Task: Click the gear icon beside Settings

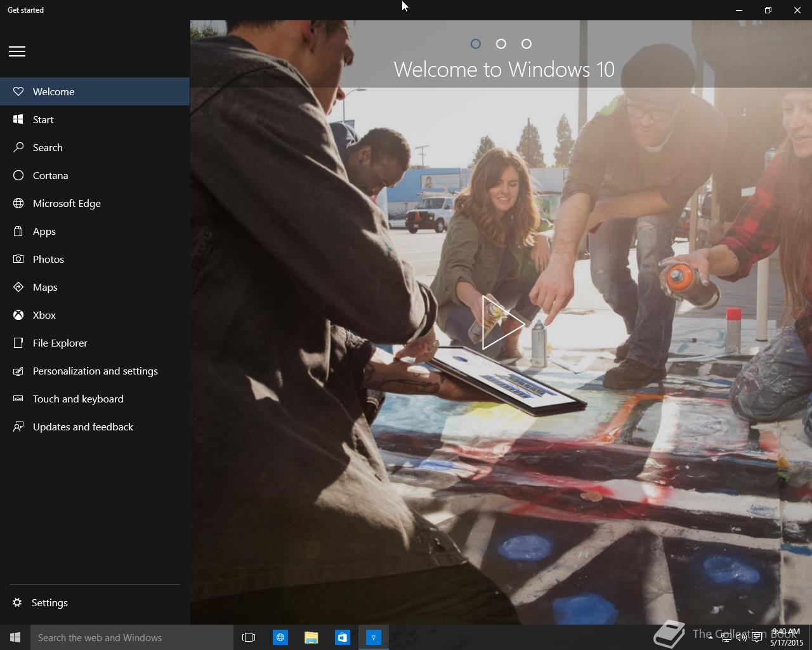Action: [x=17, y=602]
